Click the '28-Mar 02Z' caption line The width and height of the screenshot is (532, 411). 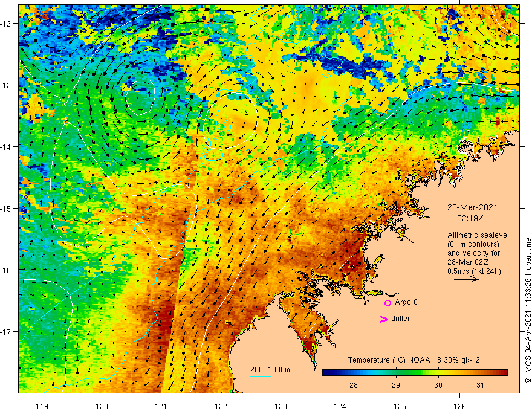pyautogui.click(x=468, y=262)
